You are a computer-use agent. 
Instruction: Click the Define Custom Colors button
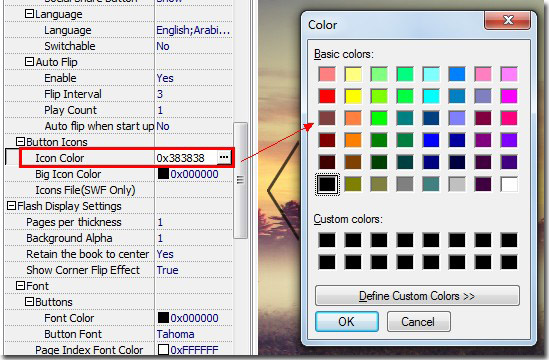(417, 296)
